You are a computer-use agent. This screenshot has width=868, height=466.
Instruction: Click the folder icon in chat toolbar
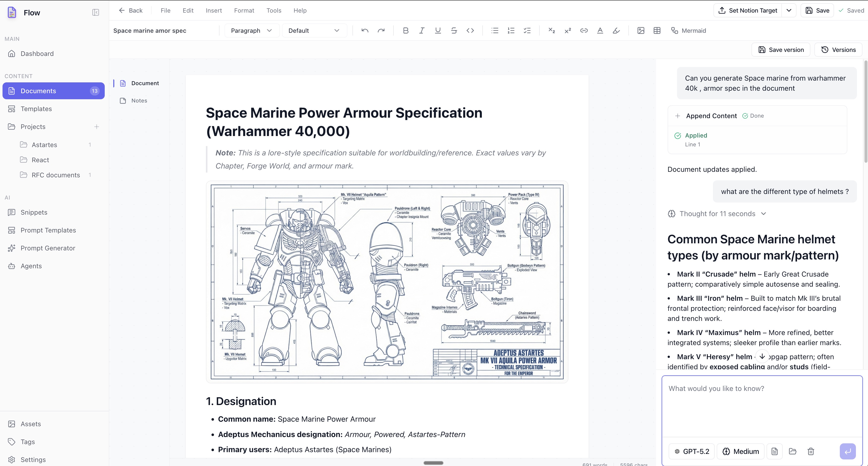point(792,451)
